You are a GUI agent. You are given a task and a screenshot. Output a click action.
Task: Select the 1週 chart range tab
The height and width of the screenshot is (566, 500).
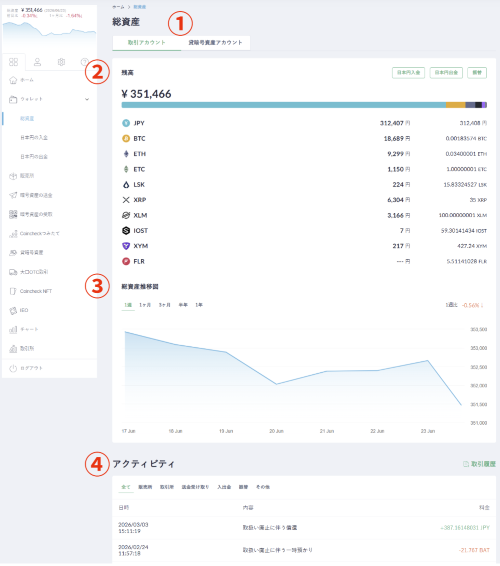pyautogui.click(x=128, y=305)
